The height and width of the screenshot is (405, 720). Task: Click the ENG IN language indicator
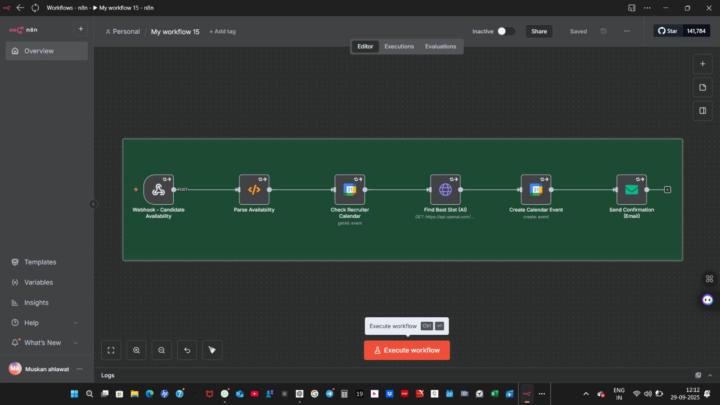tap(619, 394)
